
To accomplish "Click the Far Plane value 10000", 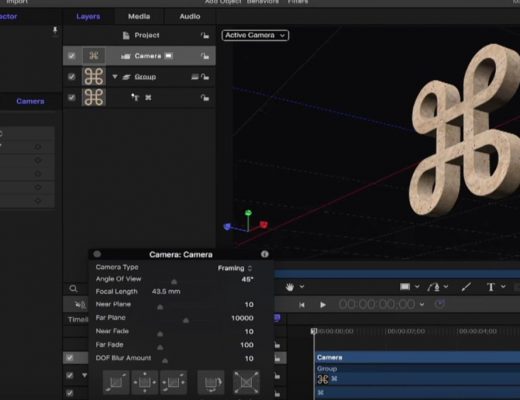I will tap(242, 318).
